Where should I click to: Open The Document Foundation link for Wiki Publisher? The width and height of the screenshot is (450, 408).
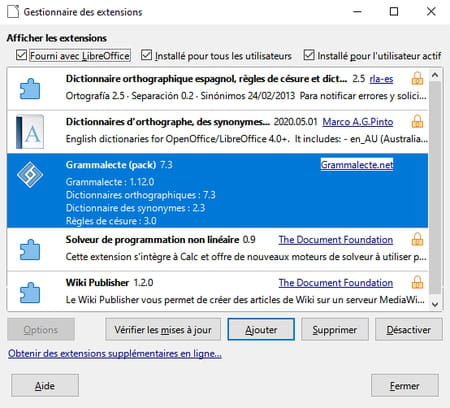tap(336, 283)
